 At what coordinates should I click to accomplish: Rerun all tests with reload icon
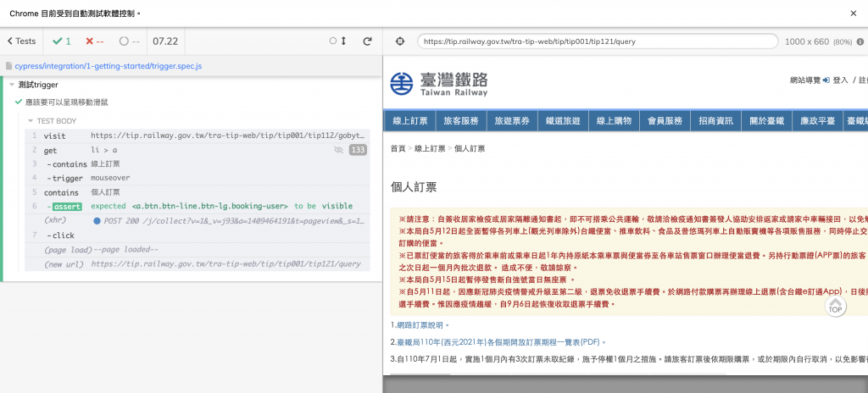[x=367, y=41]
